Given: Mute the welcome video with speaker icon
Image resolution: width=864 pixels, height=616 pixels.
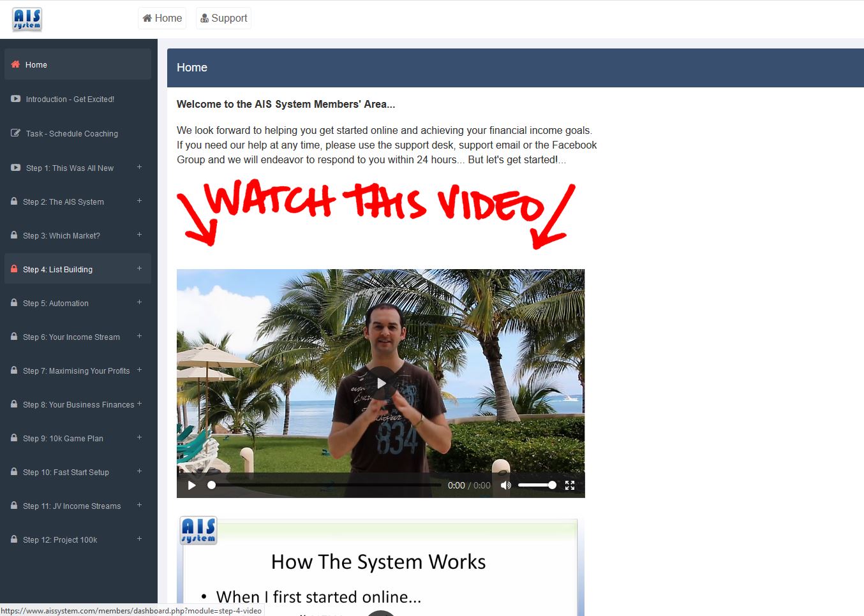Looking at the screenshot, I should pyautogui.click(x=506, y=485).
